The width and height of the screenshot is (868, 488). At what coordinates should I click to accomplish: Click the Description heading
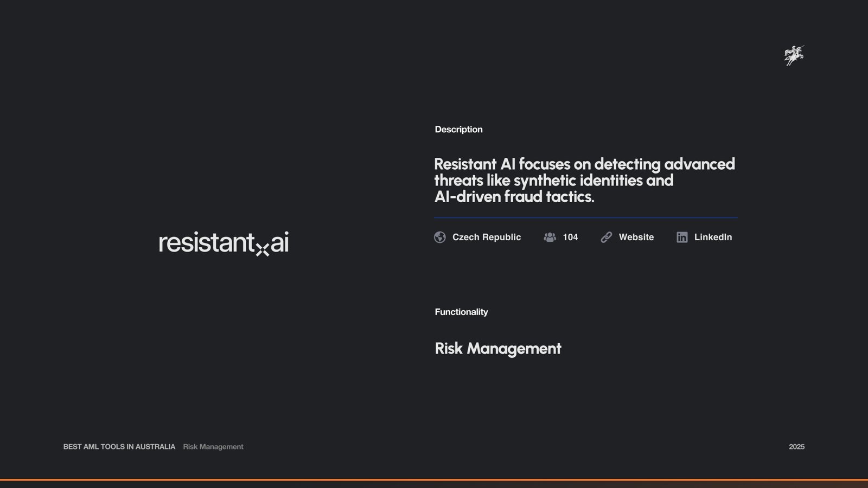coord(458,130)
